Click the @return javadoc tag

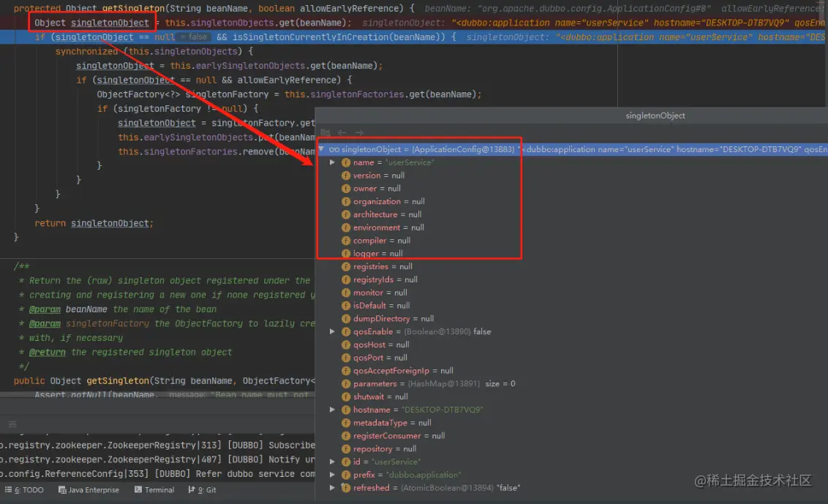pos(47,353)
